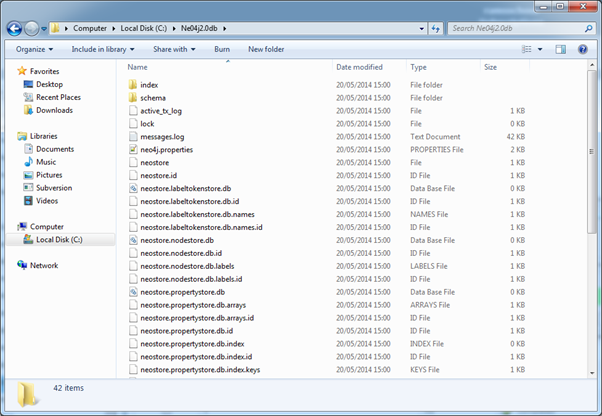Expand the Organize menu
Viewport: 602px width, 416px height.
tap(34, 49)
